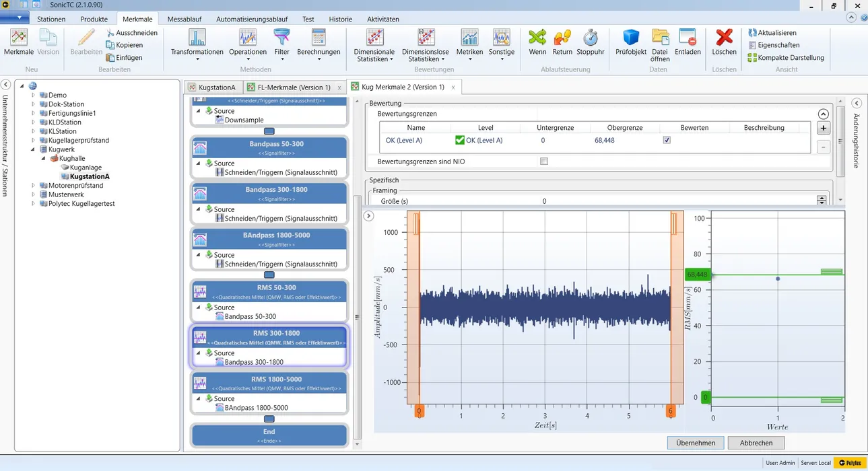Expand the plot options arrow left of chart
868x471 pixels.
coord(368,216)
